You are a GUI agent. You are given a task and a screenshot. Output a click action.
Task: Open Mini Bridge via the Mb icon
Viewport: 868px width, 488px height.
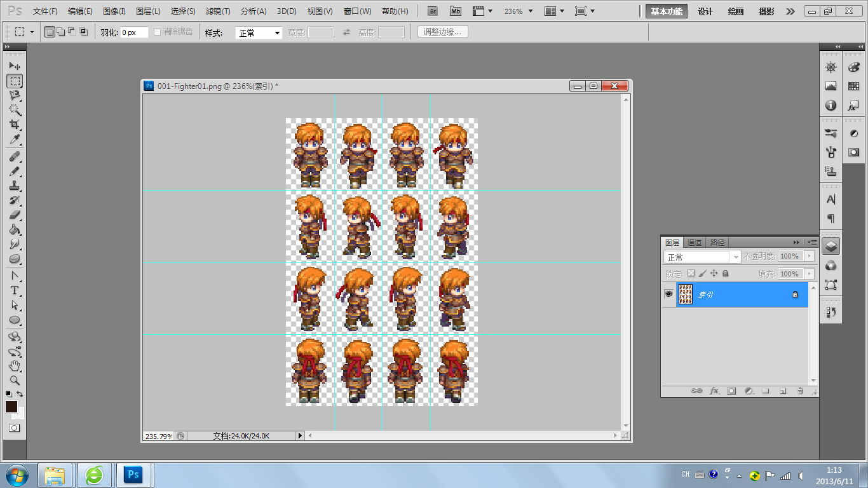tap(456, 11)
